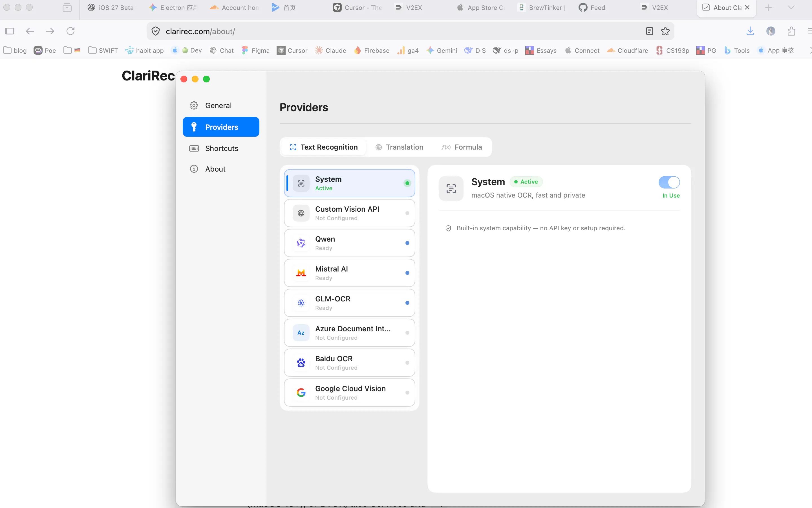Image resolution: width=812 pixels, height=508 pixels.
Task: Open the SWIFT bookmarks folder
Action: [103, 51]
